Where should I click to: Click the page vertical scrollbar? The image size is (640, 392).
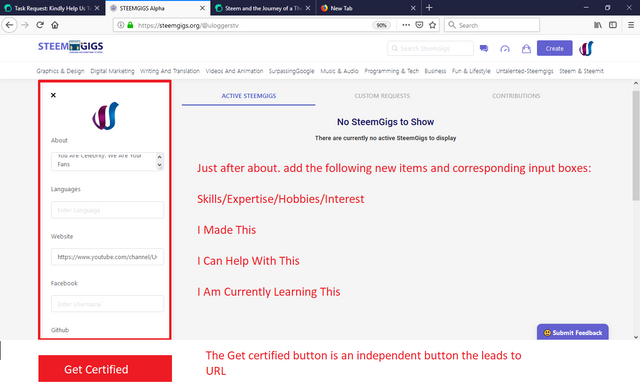636,145
